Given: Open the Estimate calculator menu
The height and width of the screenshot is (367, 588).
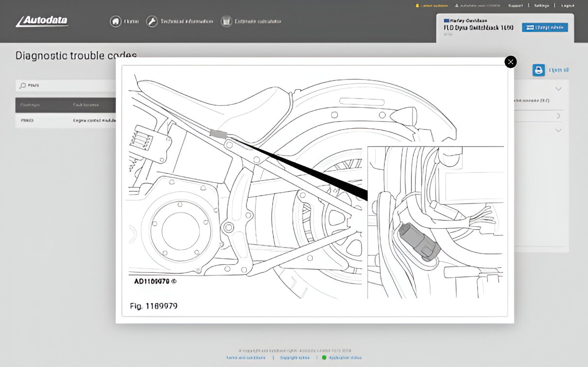Looking at the screenshot, I should click(x=258, y=21).
